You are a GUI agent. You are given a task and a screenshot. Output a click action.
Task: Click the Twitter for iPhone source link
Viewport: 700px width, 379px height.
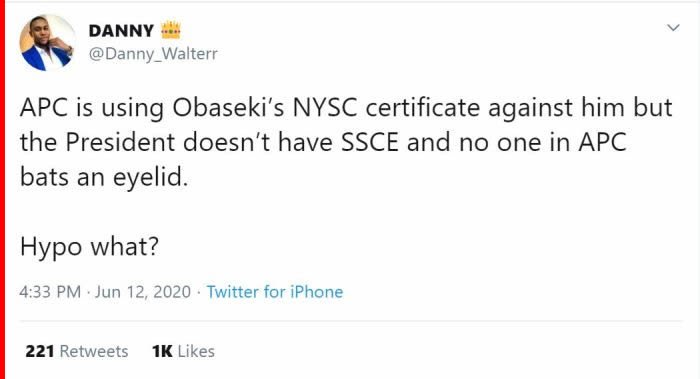pyautogui.click(x=275, y=292)
